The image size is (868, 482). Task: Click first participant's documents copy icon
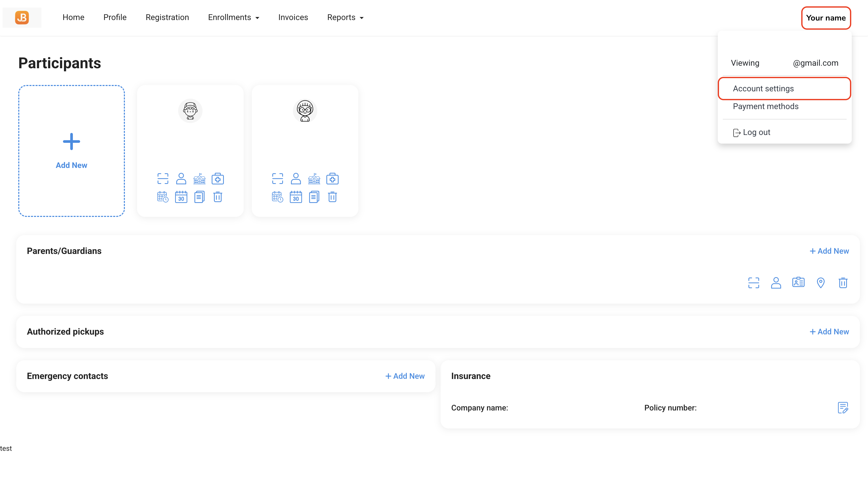[199, 197]
